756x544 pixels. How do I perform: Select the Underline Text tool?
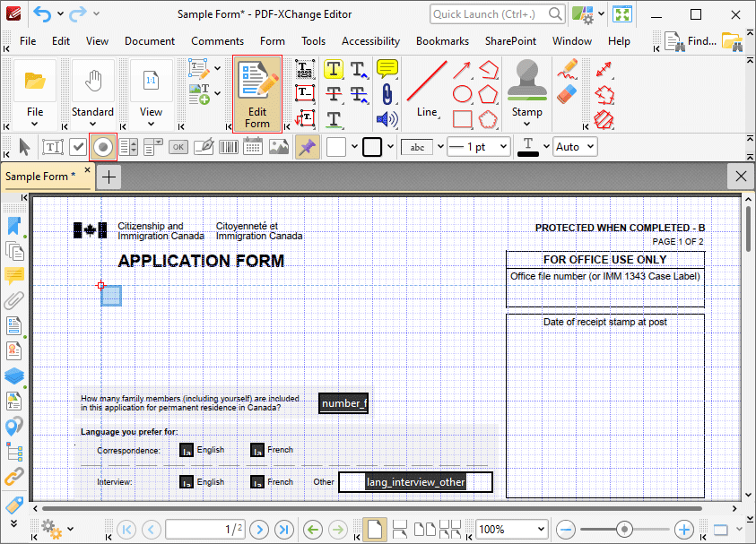pos(334,119)
